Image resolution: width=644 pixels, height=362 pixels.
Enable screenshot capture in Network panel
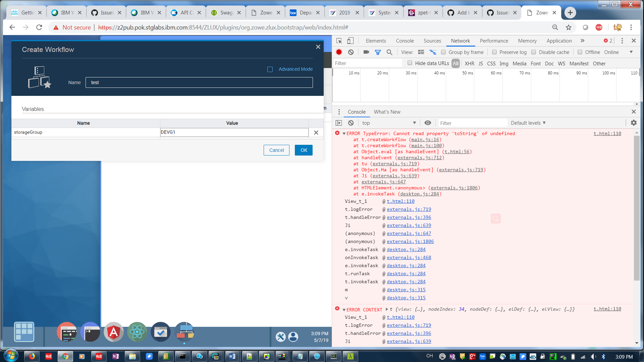(366, 52)
